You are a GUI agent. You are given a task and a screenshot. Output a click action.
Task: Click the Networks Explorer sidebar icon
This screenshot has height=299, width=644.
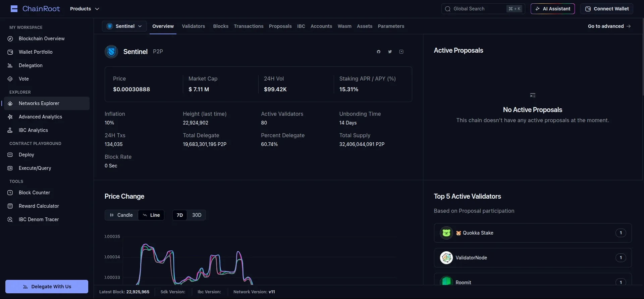pyautogui.click(x=10, y=103)
